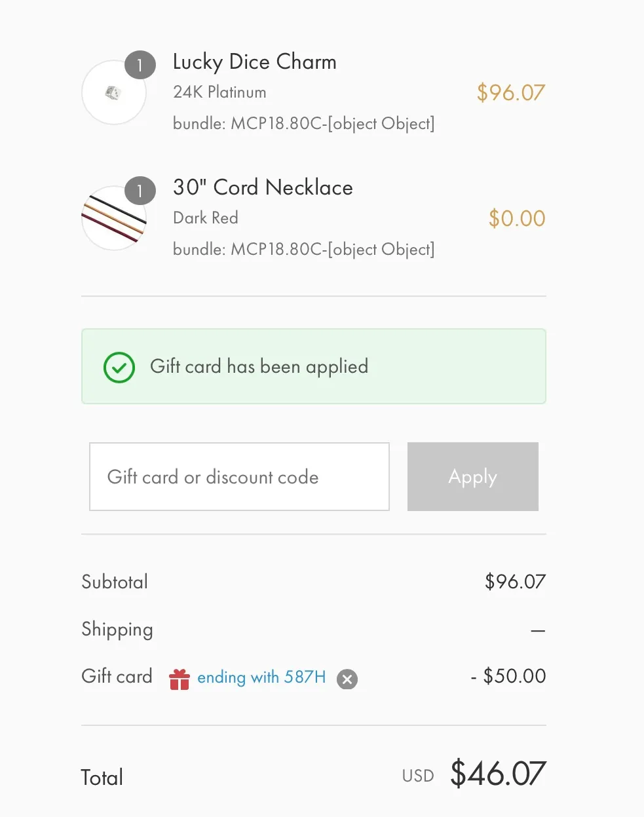Click the Subtotal amount $96.07

tap(515, 581)
